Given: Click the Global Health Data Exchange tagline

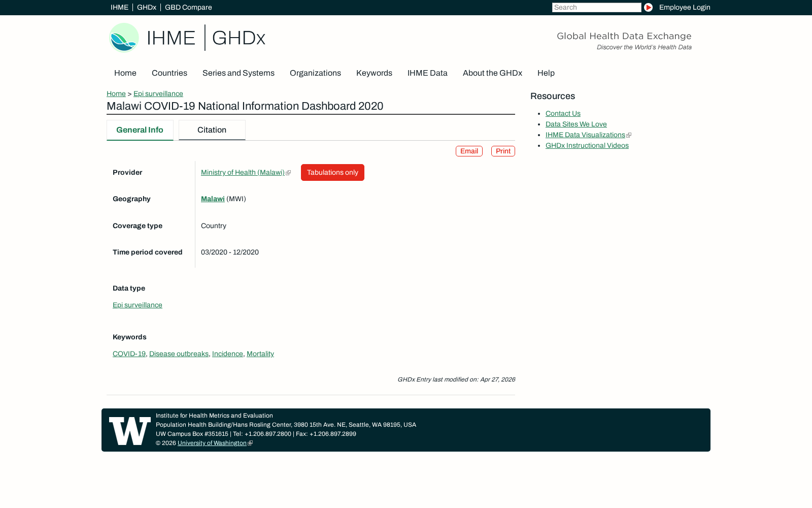Looking at the screenshot, I should point(624,36).
